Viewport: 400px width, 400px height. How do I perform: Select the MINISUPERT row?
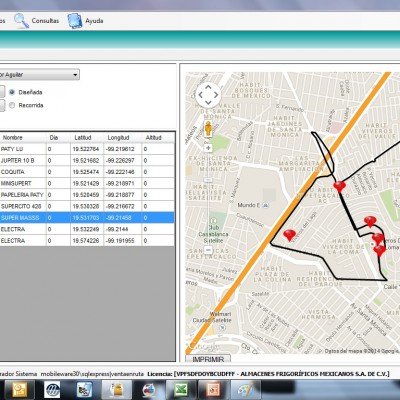click(87, 183)
